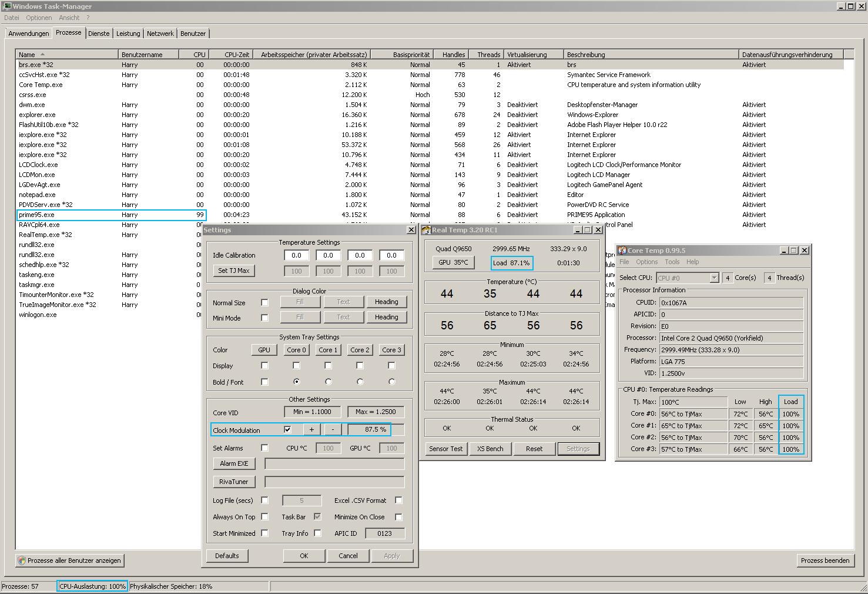
Task: Open the Datei menu
Action: [12, 18]
